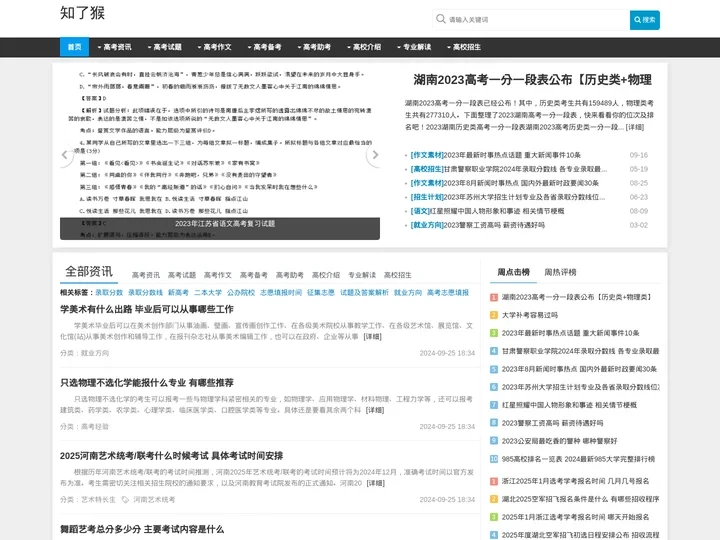Click the 新高考 related tag
Screen dimensions: 720x540
pyautogui.click(x=178, y=292)
